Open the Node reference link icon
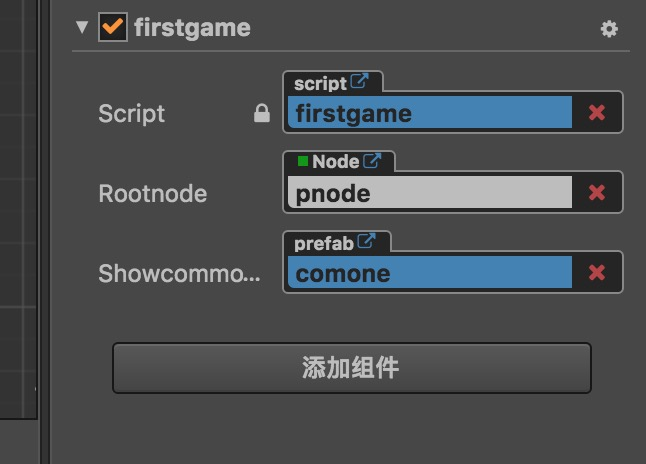 372,161
